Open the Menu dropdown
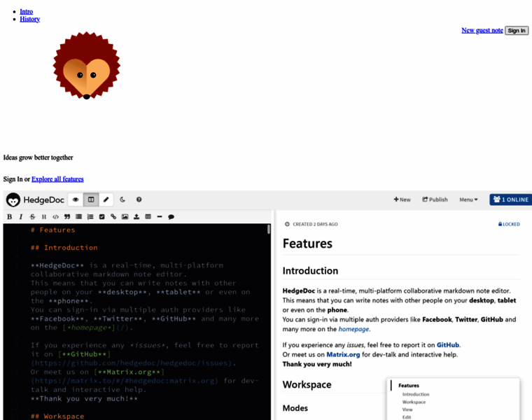 468,199
